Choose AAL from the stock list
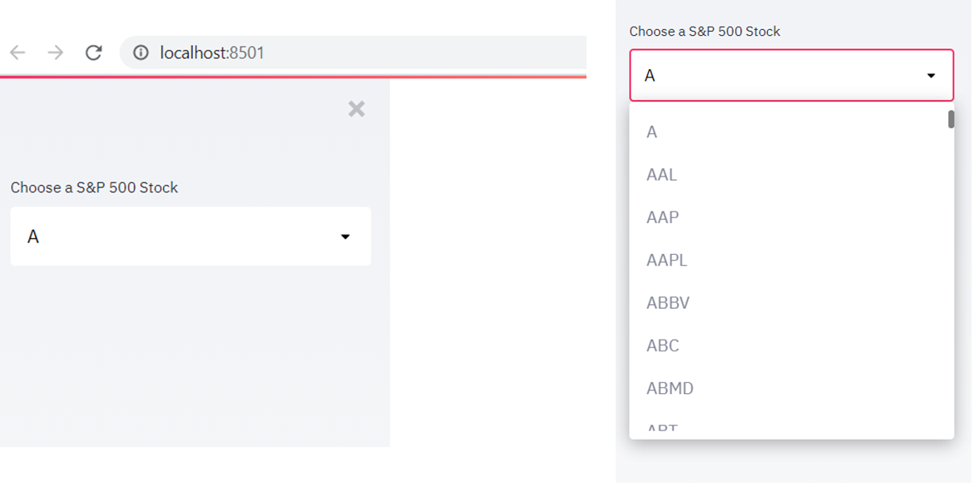980x483 pixels. (662, 175)
